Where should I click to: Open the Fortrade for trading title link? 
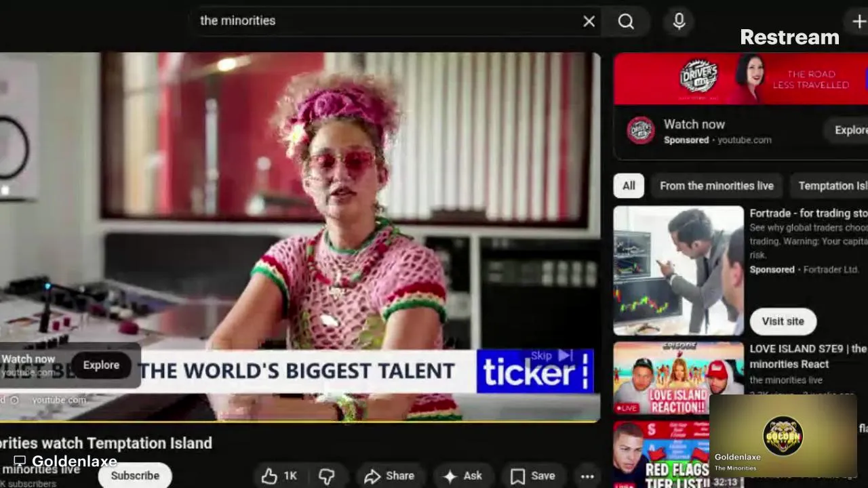click(x=808, y=213)
